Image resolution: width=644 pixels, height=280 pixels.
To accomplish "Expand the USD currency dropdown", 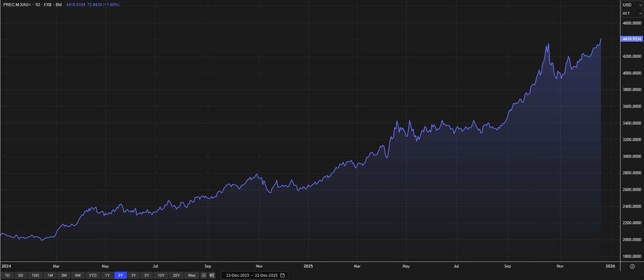I will coord(632,5).
